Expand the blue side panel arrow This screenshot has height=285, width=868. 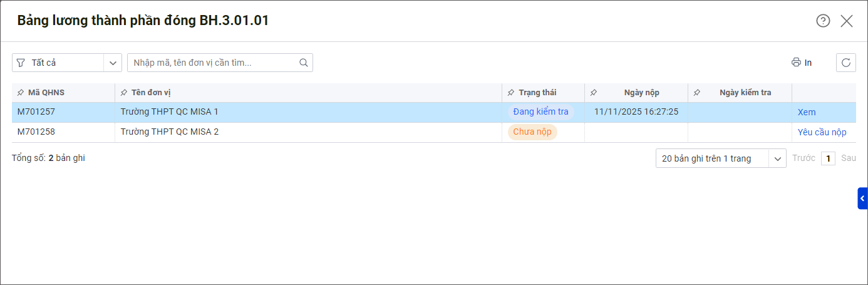862,198
